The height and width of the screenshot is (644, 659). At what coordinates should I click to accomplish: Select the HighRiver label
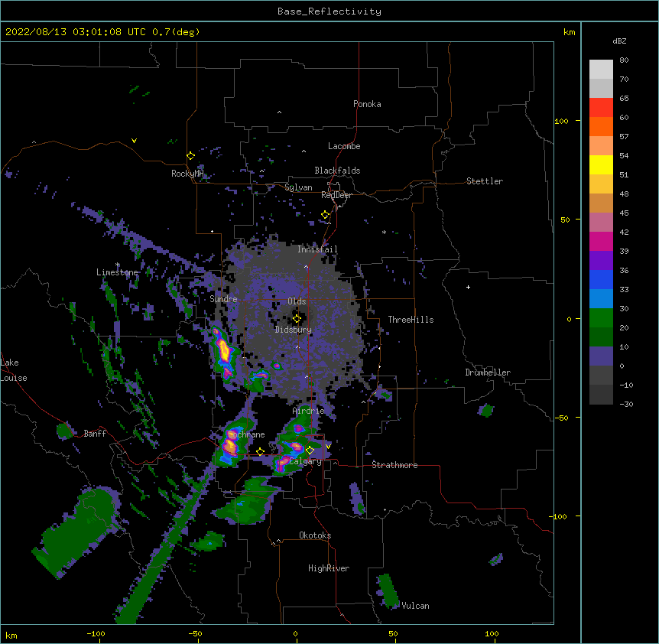click(x=329, y=568)
